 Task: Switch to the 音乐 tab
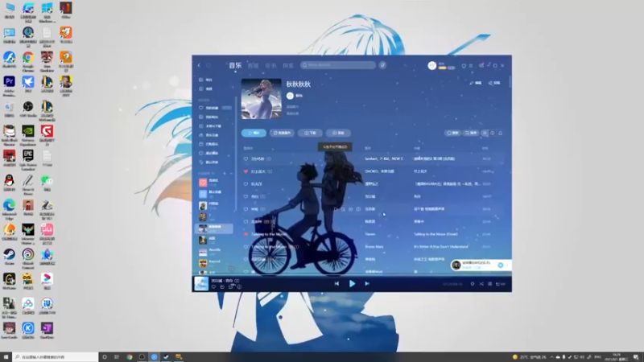[x=235, y=65]
